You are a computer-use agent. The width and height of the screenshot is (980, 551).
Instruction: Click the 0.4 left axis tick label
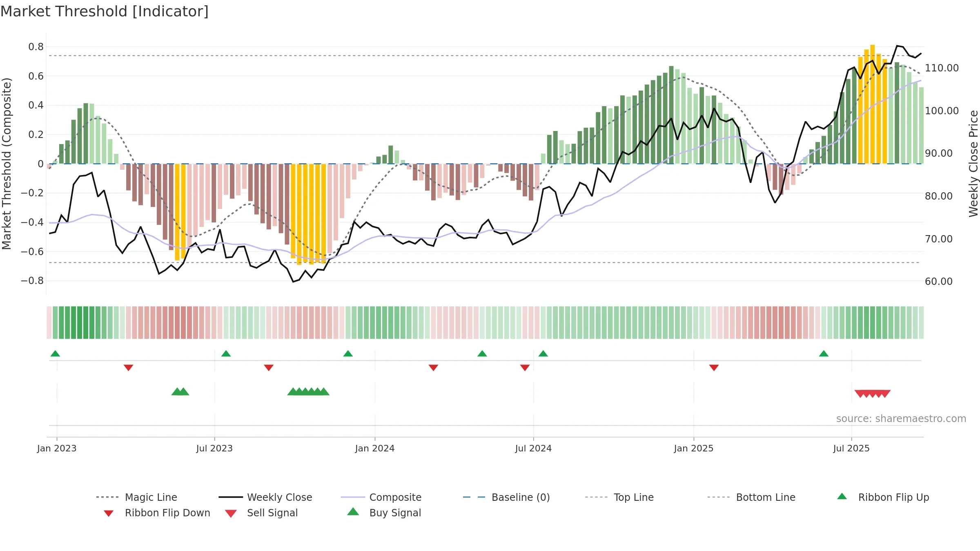pos(36,105)
